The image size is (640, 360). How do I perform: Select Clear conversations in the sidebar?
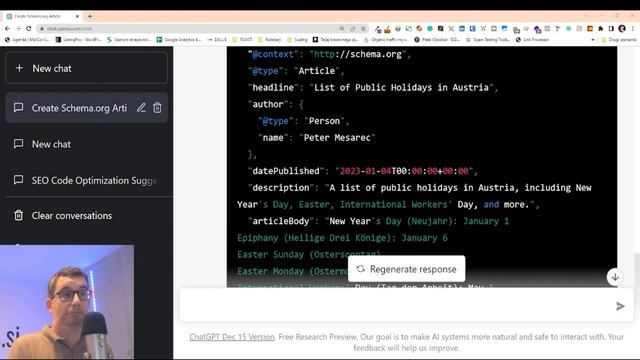coord(86,216)
